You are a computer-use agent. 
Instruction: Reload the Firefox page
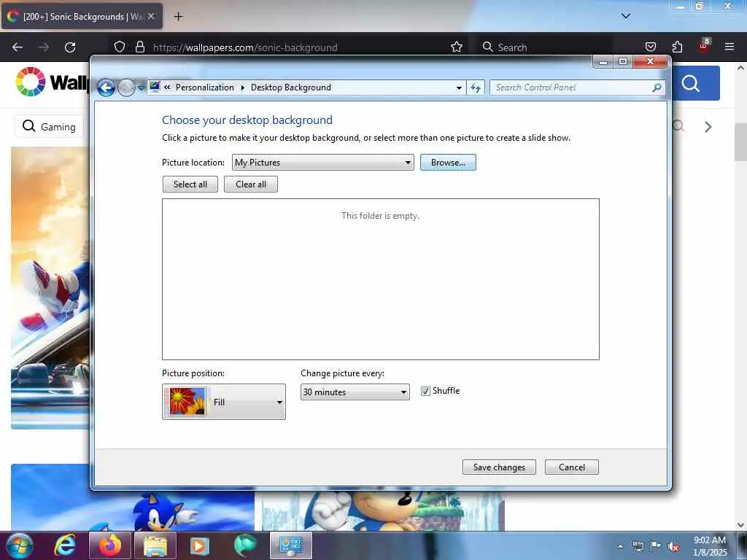[70, 47]
